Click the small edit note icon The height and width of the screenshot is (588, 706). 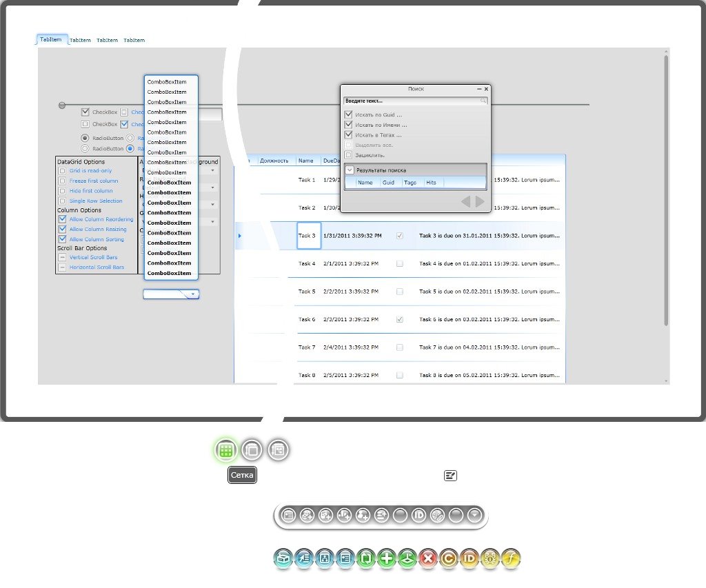[x=450, y=476]
